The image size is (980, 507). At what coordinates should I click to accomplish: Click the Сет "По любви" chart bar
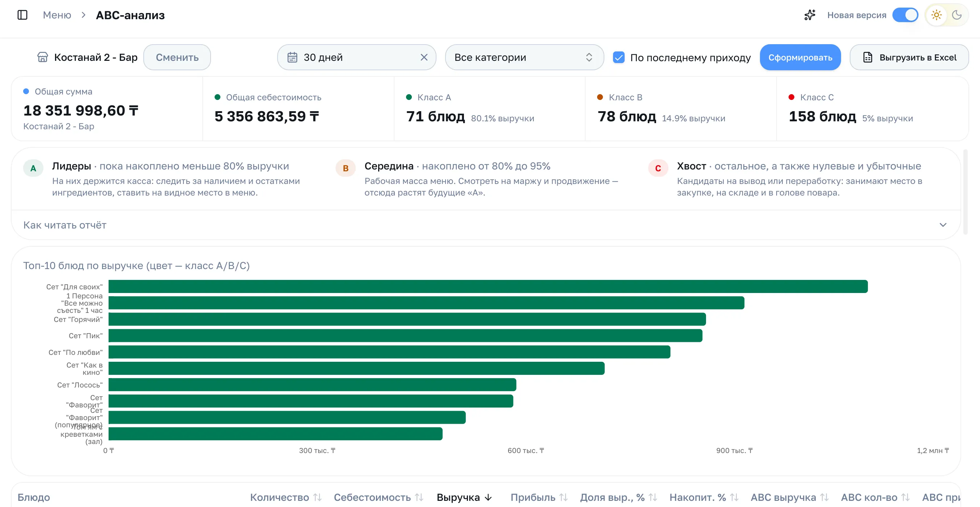tap(389, 352)
